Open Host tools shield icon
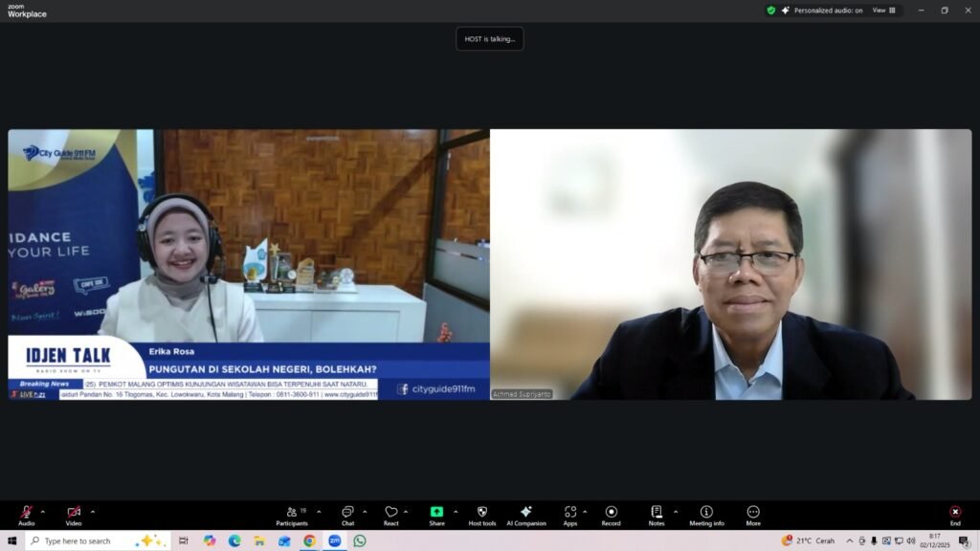 point(482,515)
